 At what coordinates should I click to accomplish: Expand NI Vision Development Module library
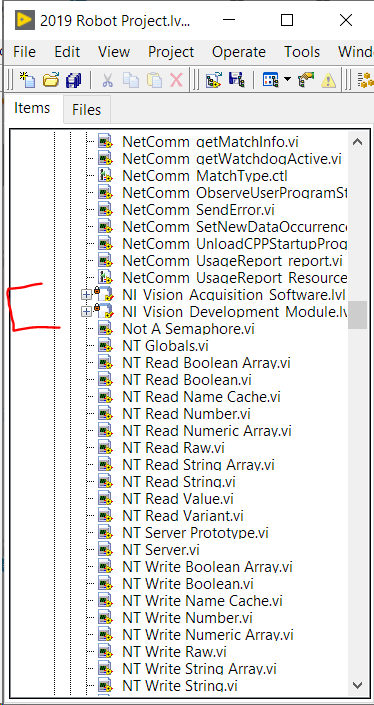86,312
